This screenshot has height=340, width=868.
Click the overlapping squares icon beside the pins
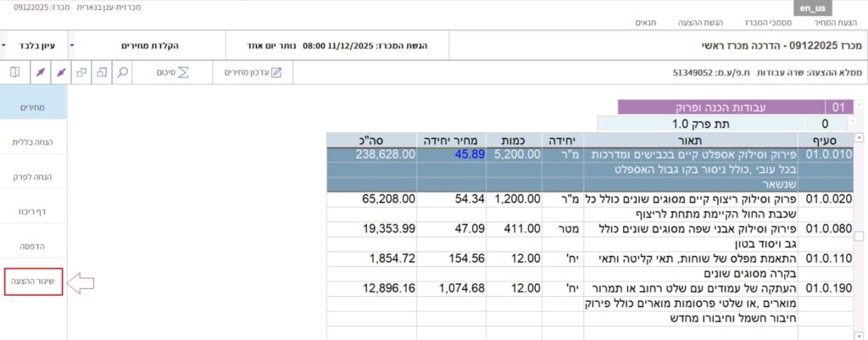pyautogui.click(x=81, y=73)
